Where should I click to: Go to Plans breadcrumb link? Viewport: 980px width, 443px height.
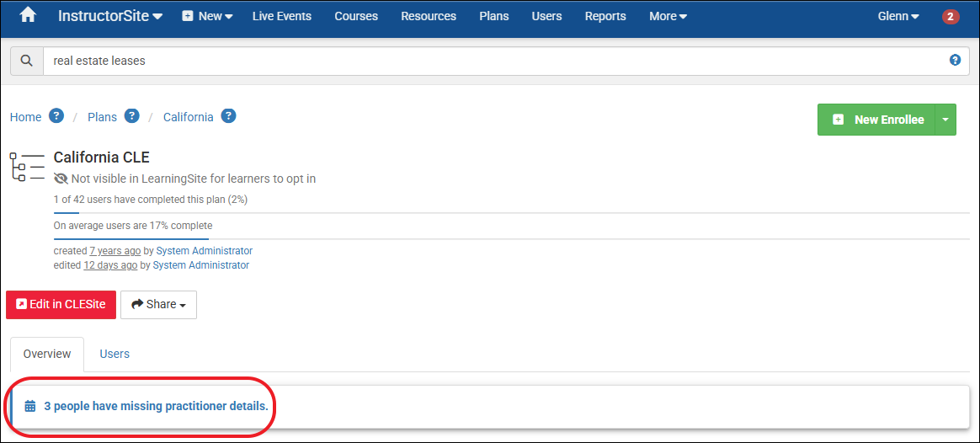pyautogui.click(x=102, y=117)
